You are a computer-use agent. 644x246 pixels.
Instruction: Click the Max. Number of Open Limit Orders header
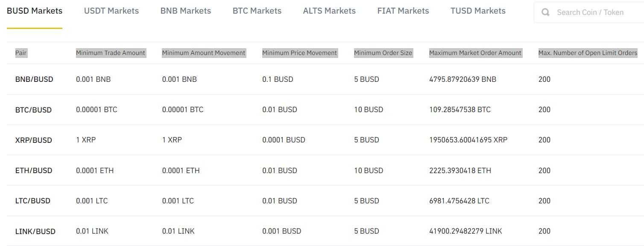(588, 53)
